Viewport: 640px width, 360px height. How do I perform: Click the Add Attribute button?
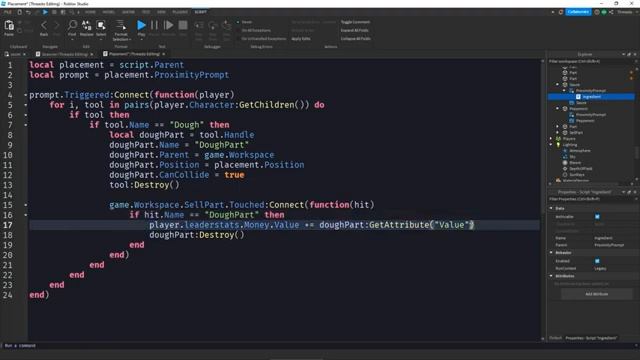596,294
